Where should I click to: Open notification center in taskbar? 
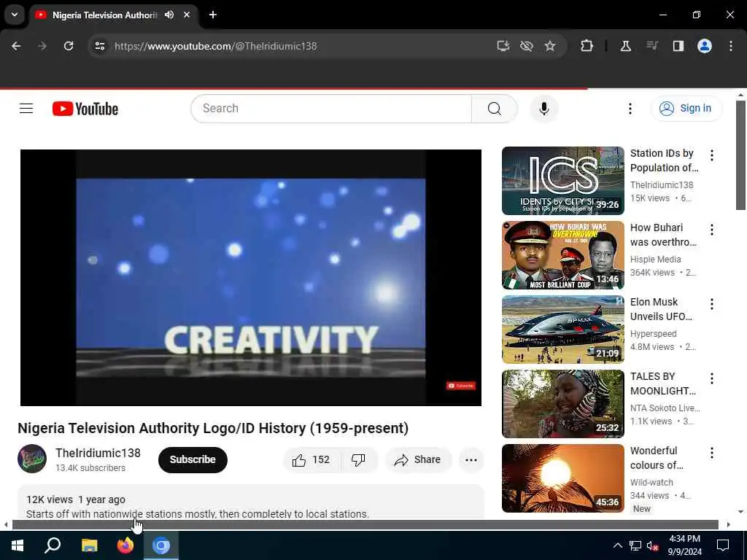tap(723, 545)
